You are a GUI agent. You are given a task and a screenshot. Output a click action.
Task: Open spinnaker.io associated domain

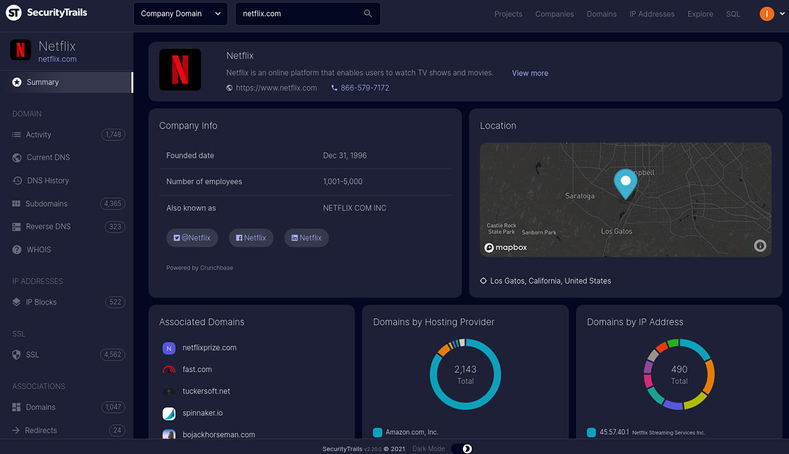pos(203,413)
